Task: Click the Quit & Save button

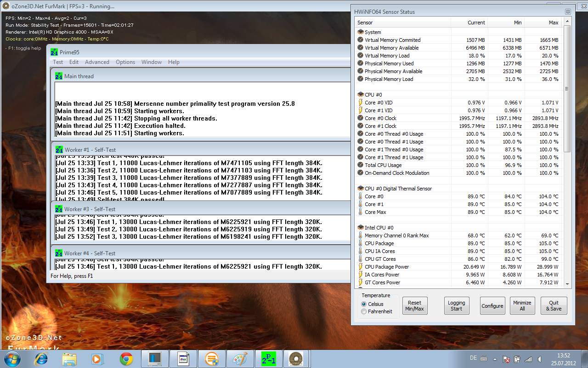Action: point(554,306)
